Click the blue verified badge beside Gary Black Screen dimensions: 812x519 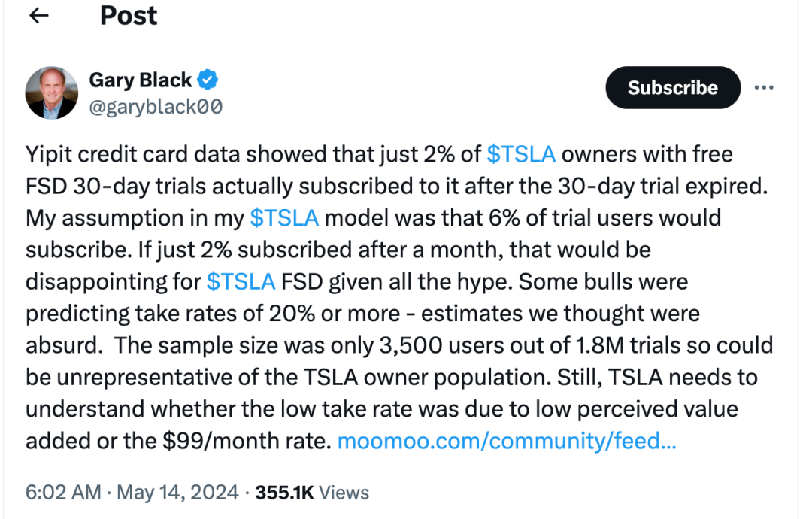[208, 80]
